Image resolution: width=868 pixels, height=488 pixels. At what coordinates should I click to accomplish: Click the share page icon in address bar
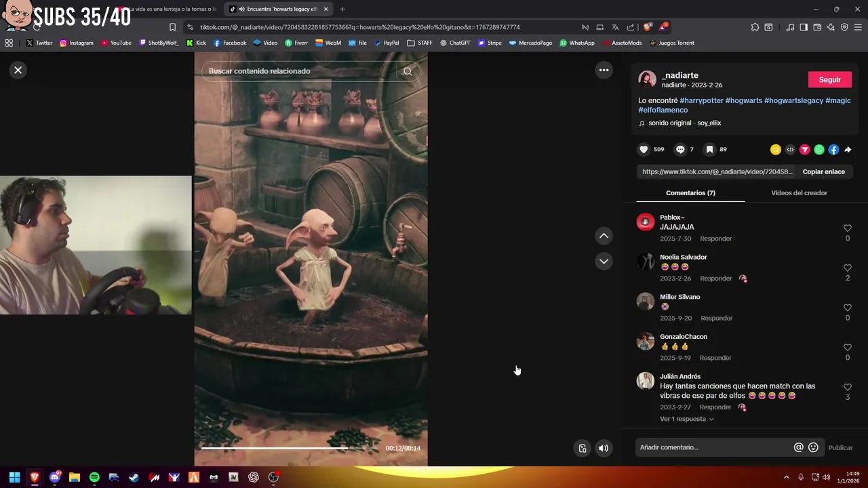[631, 27]
